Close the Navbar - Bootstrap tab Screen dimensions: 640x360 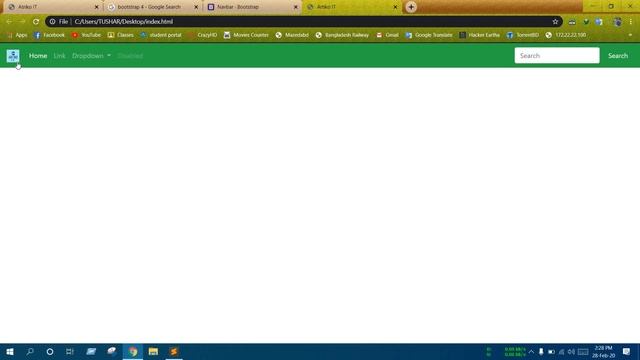coord(296,7)
